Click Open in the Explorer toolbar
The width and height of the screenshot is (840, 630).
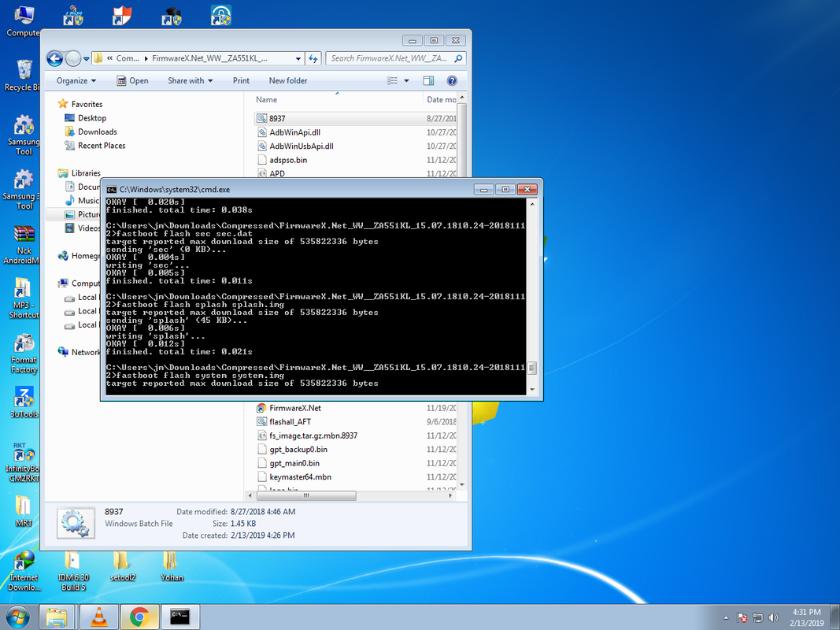(x=132, y=80)
